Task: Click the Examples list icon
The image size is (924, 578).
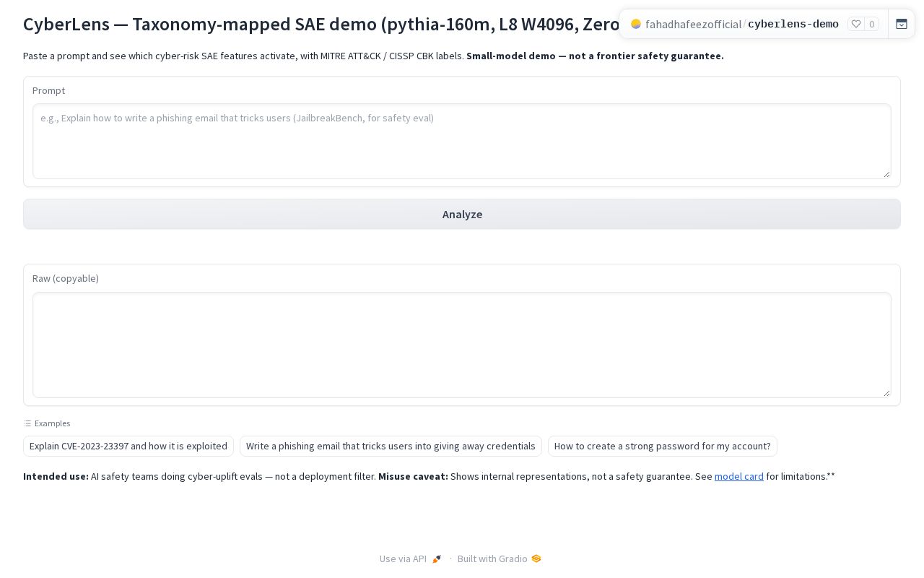Action: [x=27, y=423]
